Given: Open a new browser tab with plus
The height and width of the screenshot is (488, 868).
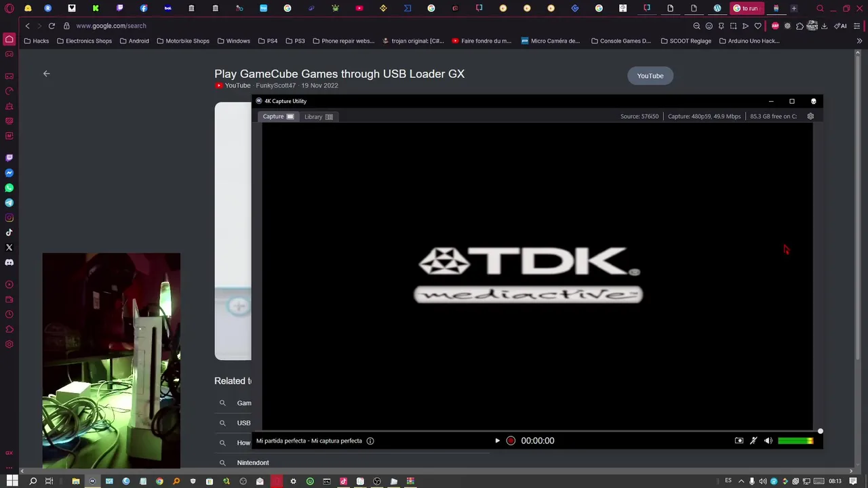Looking at the screenshot, I should point(794,8).
